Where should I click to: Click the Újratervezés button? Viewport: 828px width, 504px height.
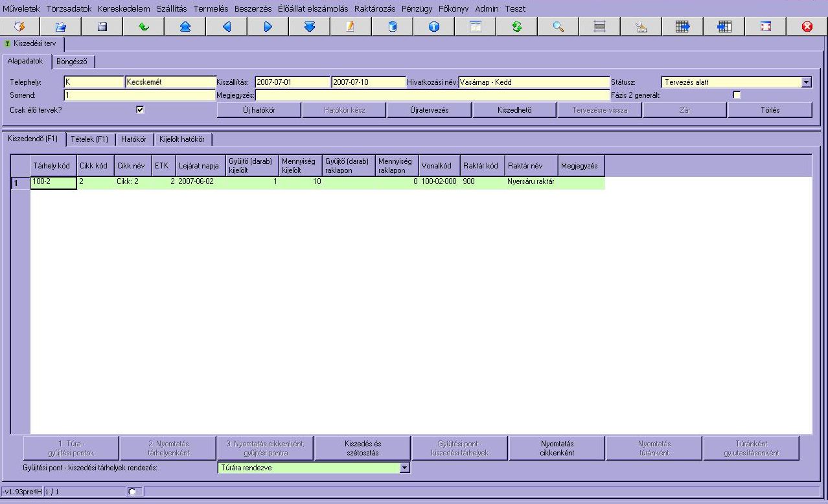[429, 110]
